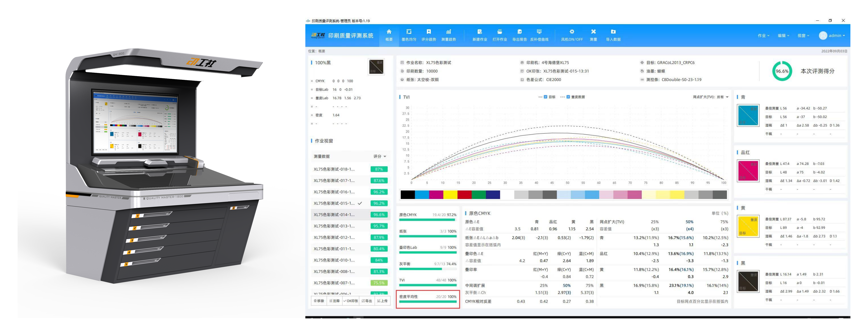Click the 导出 export button
868x336 pixels.
point(367,301)
